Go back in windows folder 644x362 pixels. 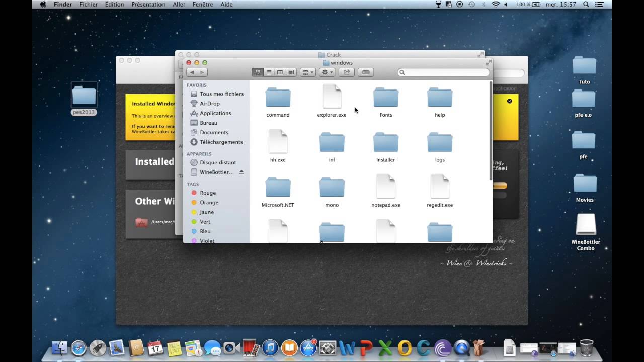[192, 72]
